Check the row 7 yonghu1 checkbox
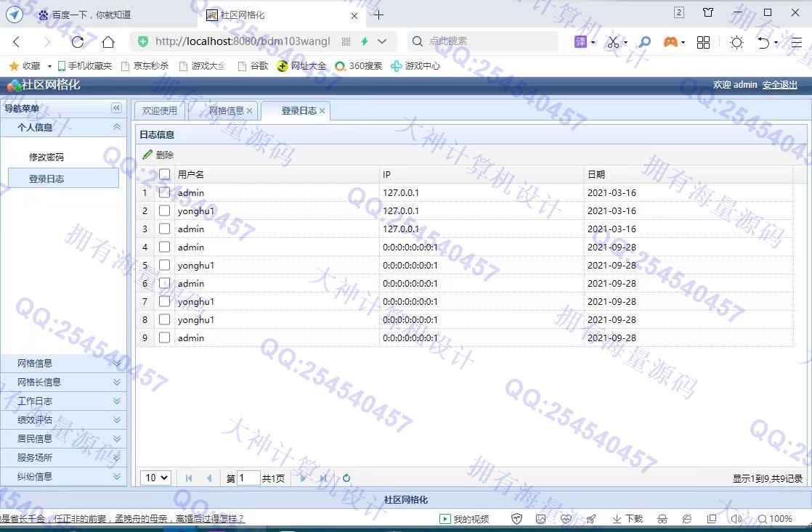Viewport: 812px width, 532px height. [x=164, y=301]
